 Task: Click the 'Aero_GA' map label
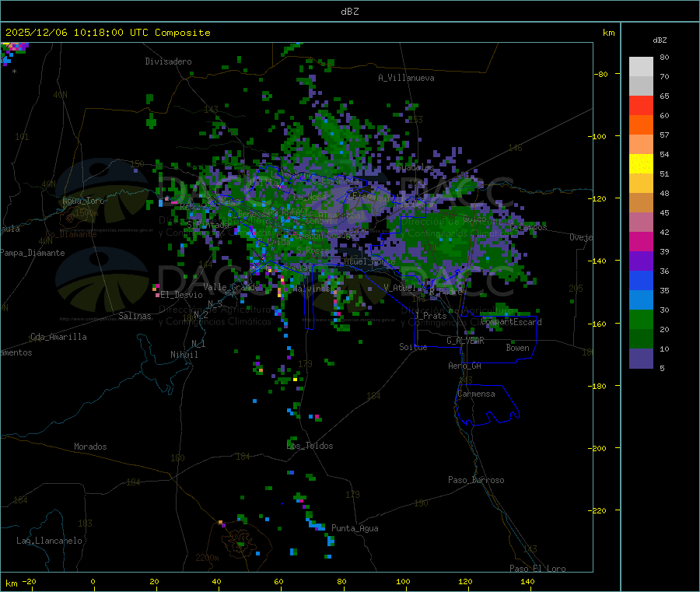(x=465, y=366)
